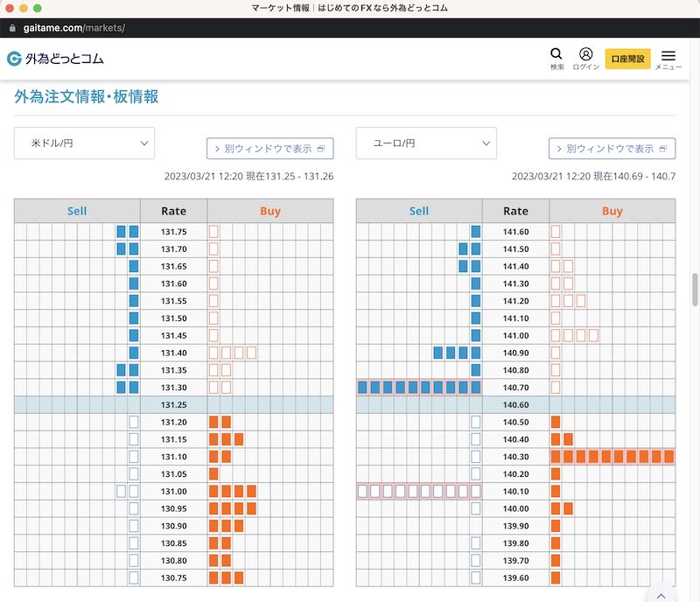Click the 141.00 rate cell
The height and width of the screenshot is (602, 700).
pos(515,335)
